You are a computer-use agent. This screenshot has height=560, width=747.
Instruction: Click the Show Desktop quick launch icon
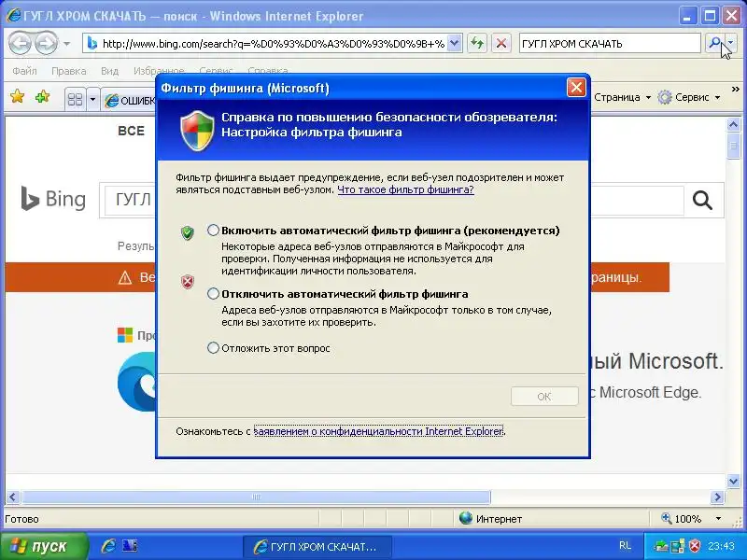[x=130, y=546]
